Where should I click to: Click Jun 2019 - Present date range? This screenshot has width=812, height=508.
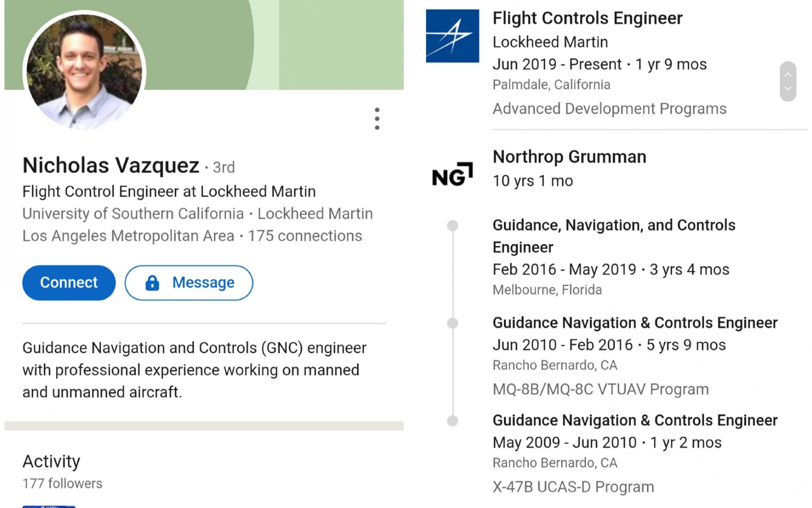[x=557, y=65]
